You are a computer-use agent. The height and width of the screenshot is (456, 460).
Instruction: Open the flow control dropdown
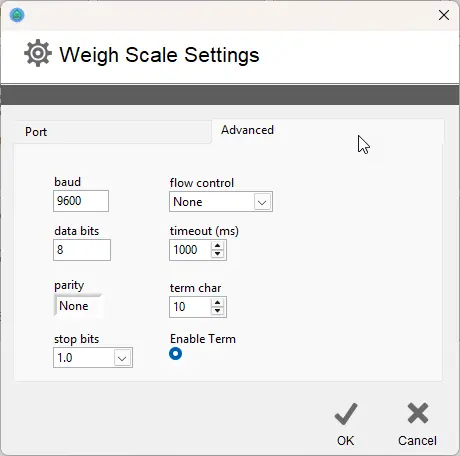coord(221,202)
